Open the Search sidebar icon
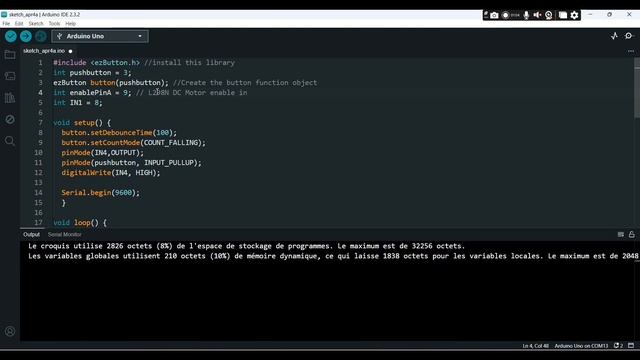Viewport: 640px width, 360px height. point(10,141)
